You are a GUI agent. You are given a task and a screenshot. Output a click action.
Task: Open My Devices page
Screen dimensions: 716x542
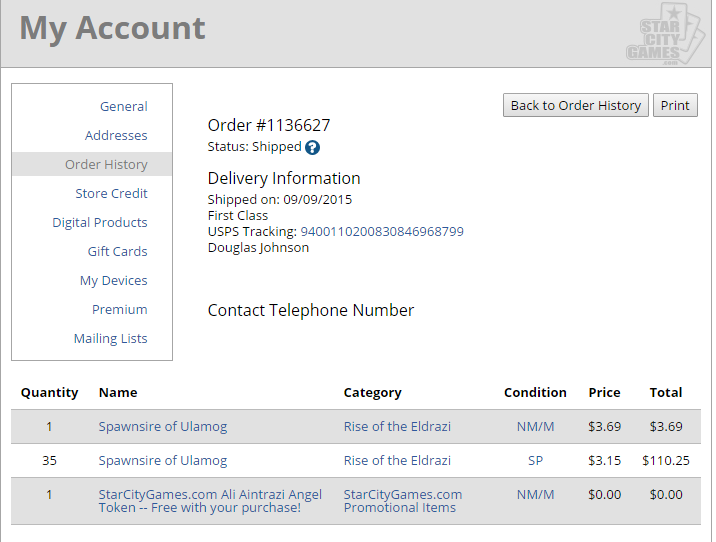pyautogui.click(x=114, y=280)
